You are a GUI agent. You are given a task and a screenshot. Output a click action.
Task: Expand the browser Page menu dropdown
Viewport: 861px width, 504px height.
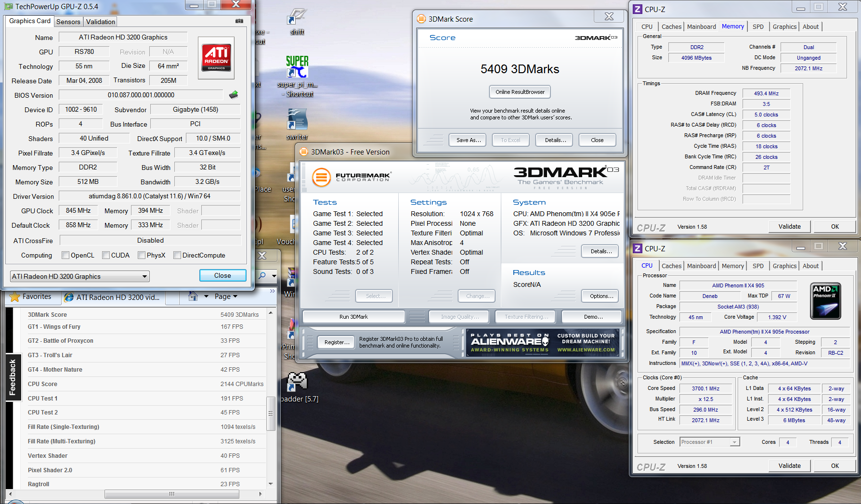(226, 297)
